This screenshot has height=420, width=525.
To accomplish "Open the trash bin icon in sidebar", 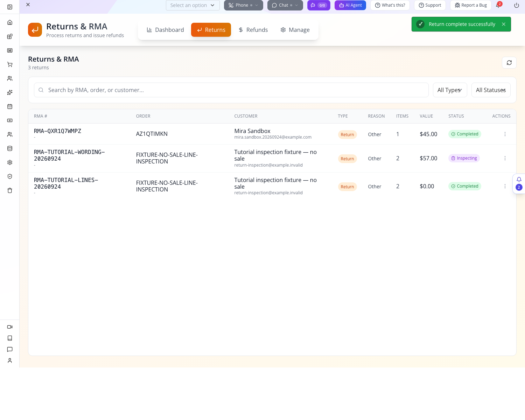I will (10, 190).
